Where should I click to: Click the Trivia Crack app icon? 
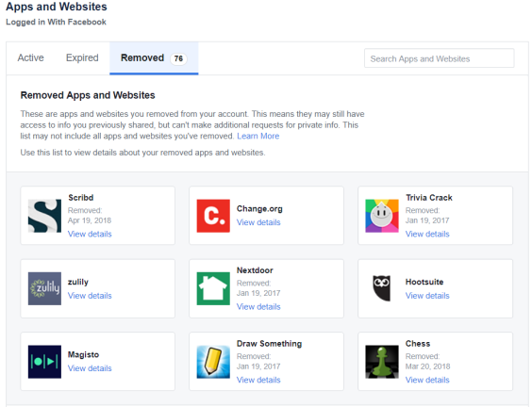click(x=382, y=216)
